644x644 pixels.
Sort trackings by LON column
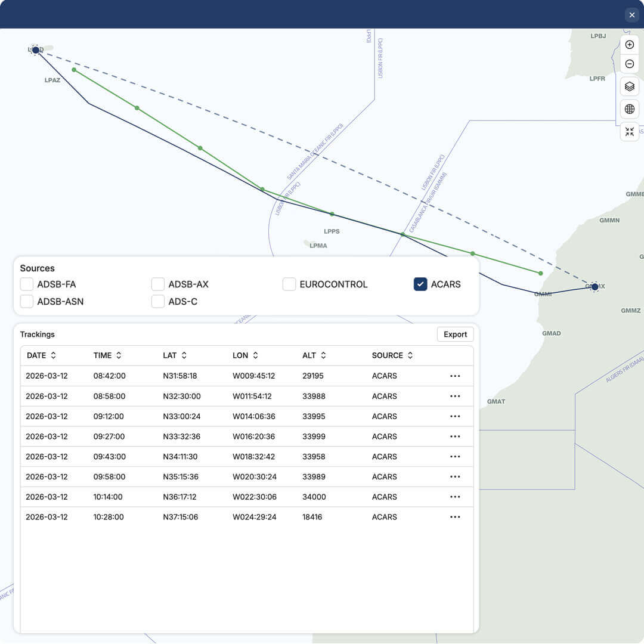tap(245, 355)
